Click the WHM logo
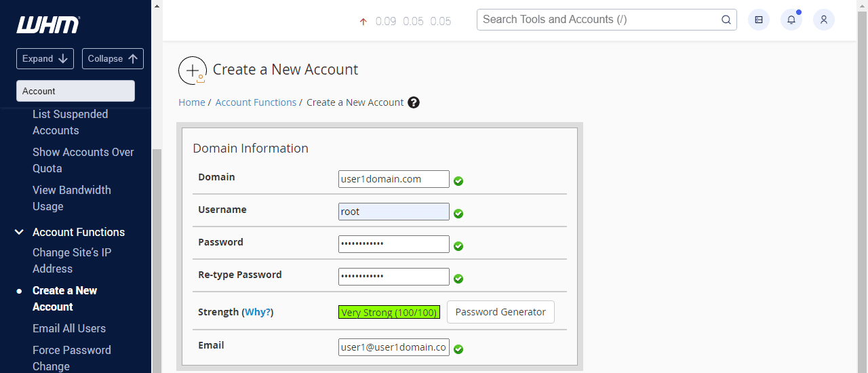Screen dimensions: 868x373 click(x=48, y=25)
